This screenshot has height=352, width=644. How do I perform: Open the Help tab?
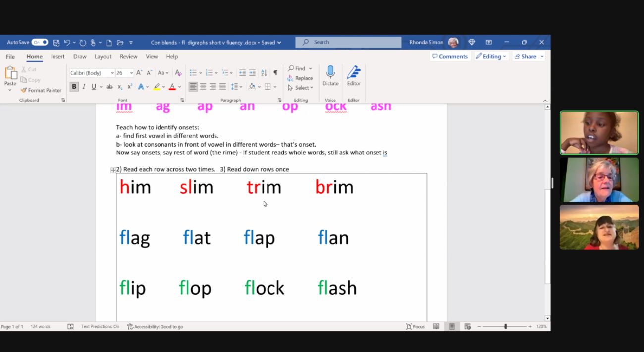(x=172, y=57)
